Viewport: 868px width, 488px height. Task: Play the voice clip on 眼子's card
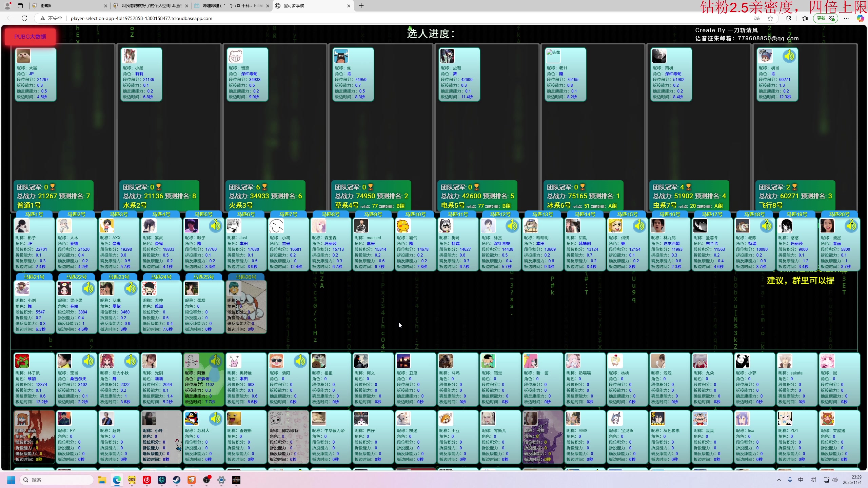tap(215, 226)
